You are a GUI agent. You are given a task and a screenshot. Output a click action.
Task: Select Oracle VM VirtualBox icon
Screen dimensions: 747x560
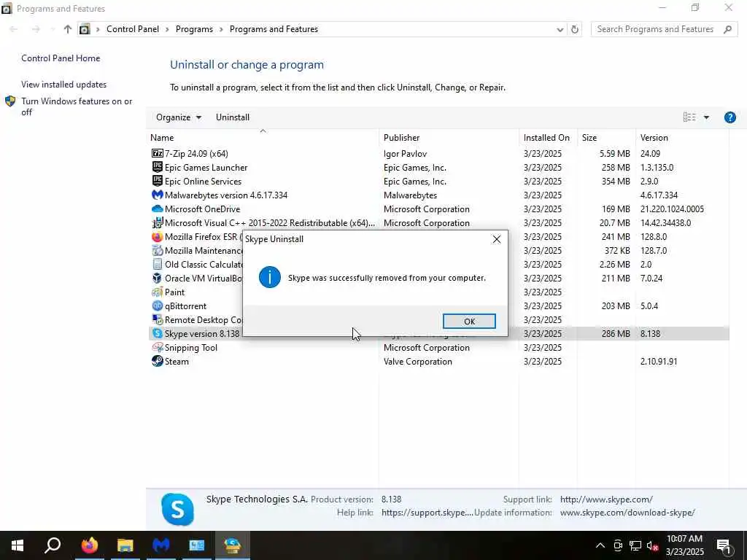158,278
